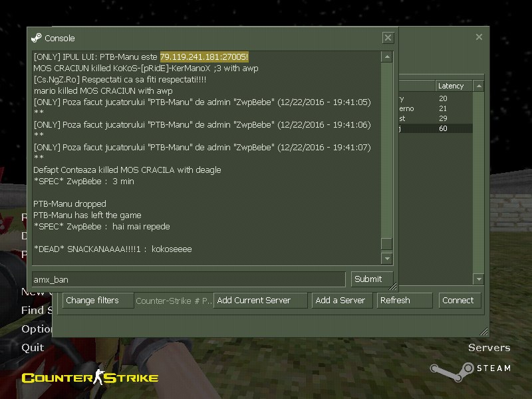Select the Quit menu item
Screen dimensions: 532x399
[x=33, y=347]
